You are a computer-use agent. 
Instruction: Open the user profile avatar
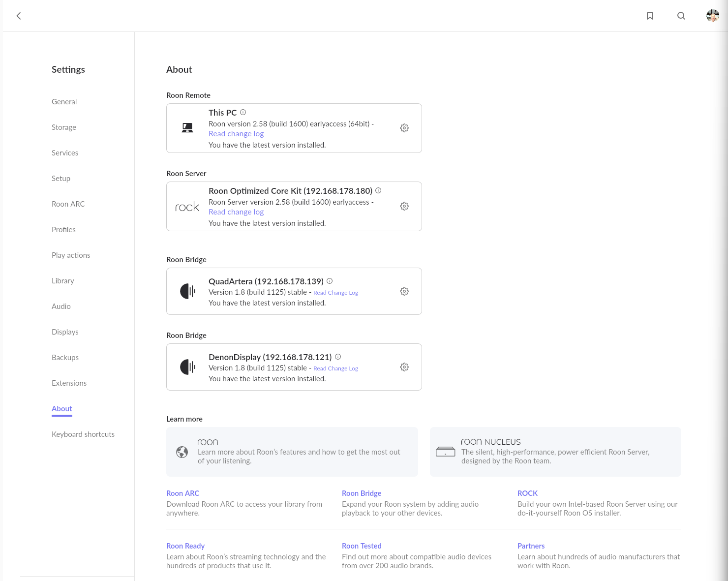[712, 16]
